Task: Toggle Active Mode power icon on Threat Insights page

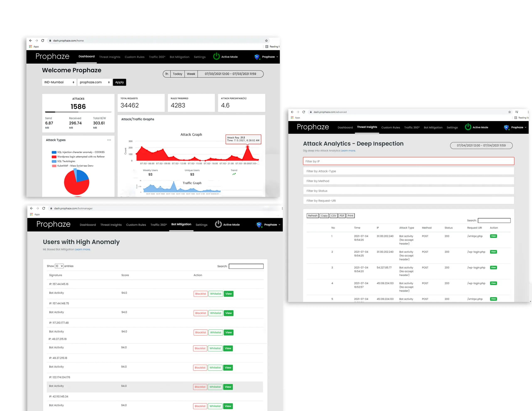Action: click(x=468, y=127)
